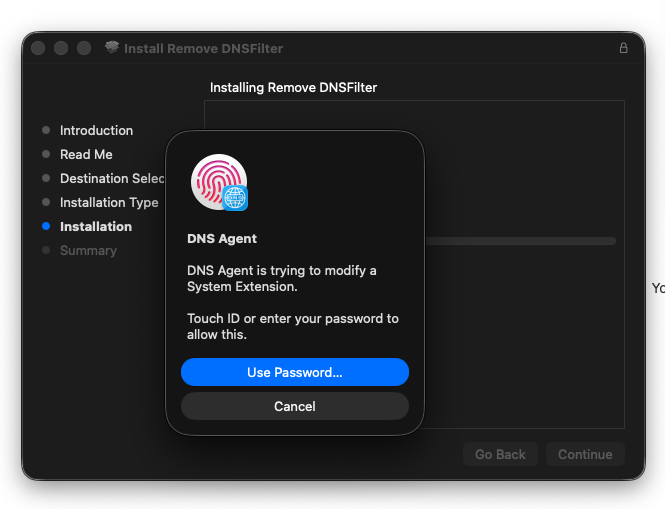Click the lock icon in the title bar

point(624,48)
